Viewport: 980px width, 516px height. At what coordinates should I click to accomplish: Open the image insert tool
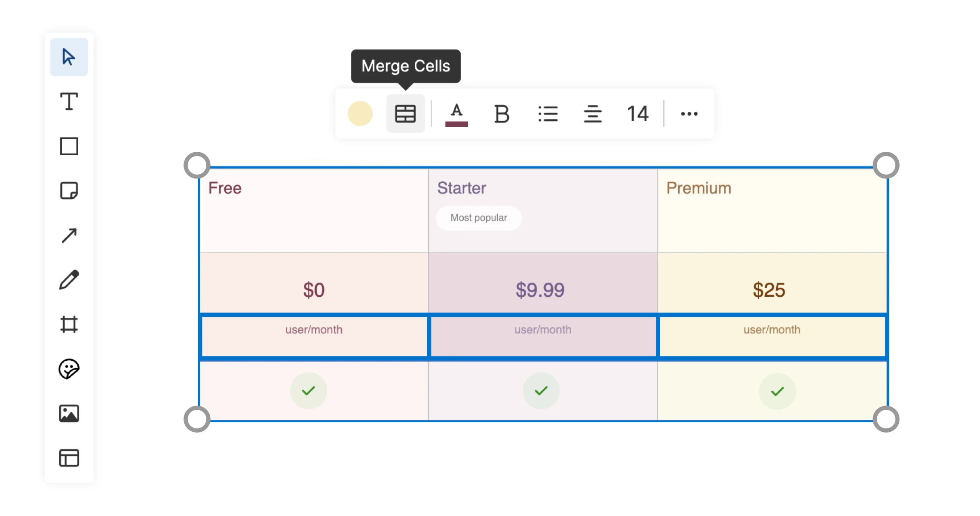69,414
